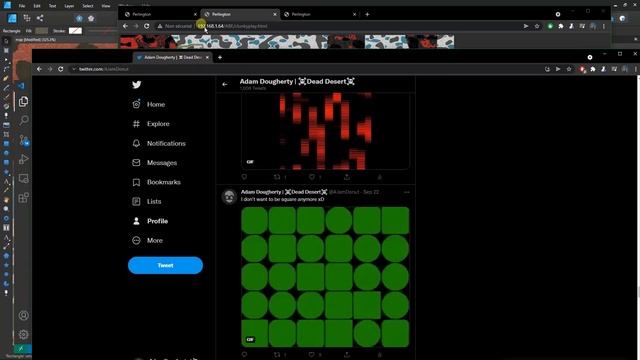Open the red pixel GIF thumbnail
Screen dimensions: 640x360
325,131
